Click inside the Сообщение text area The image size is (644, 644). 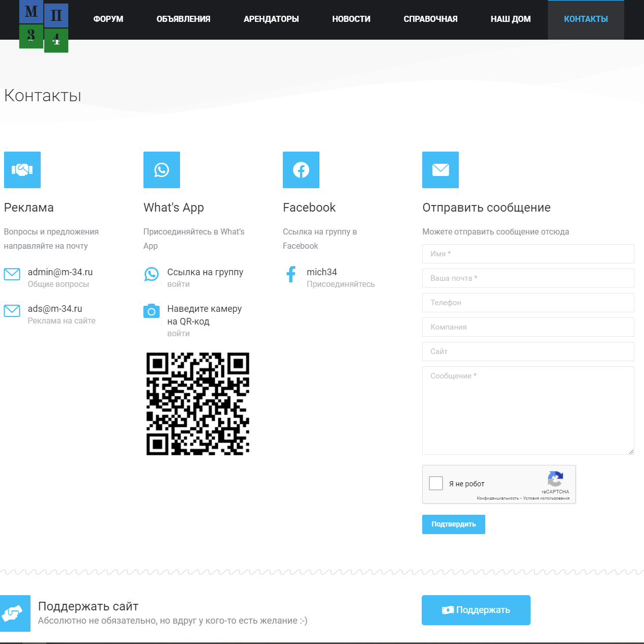pyautogui.click(x=528, y=410)
